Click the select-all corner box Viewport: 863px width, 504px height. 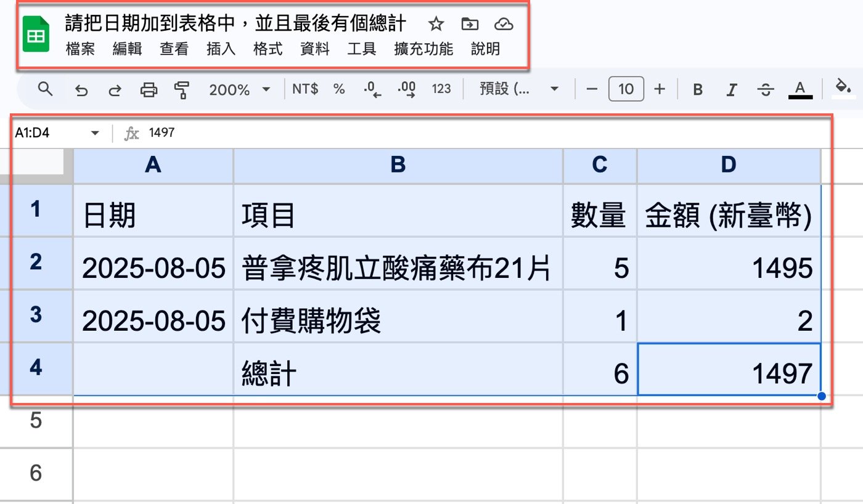36,165
